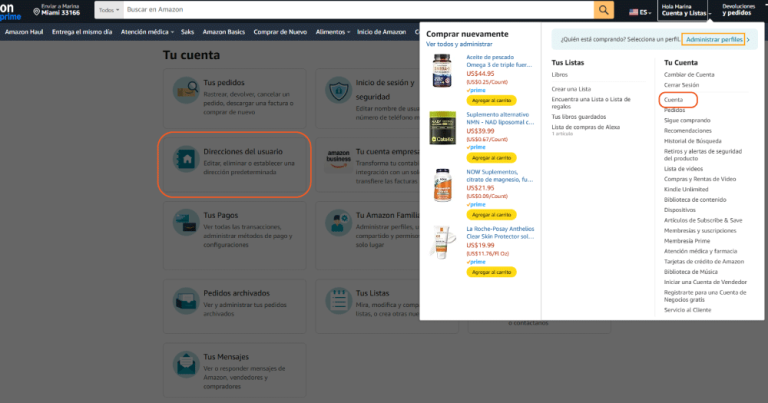The height and width of the screenshot is (403, 768).
Task: Choose Cerrar Sesión from account menu
Action: point(680,85)
